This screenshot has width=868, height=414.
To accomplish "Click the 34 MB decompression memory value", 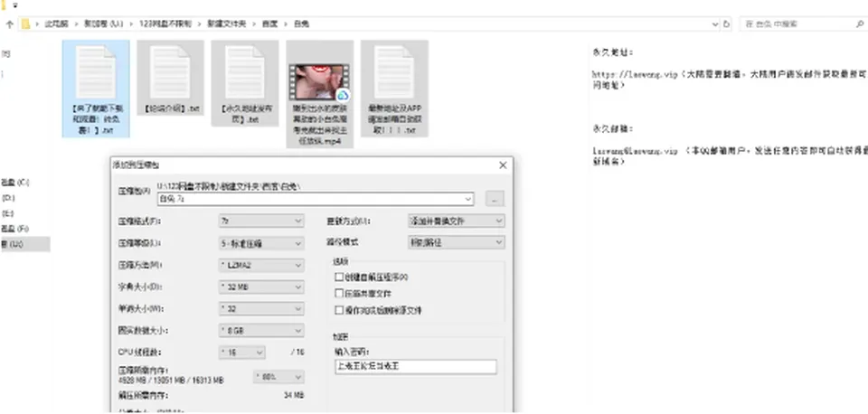I will pyautogui.click(x=293, y=396).
